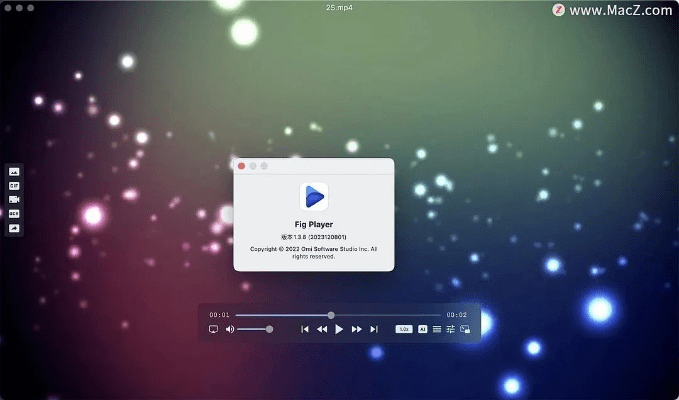Skip to the previous track
Image resolution: width=679 pixels, height=400 pixels.
click(x=305, y=329)
